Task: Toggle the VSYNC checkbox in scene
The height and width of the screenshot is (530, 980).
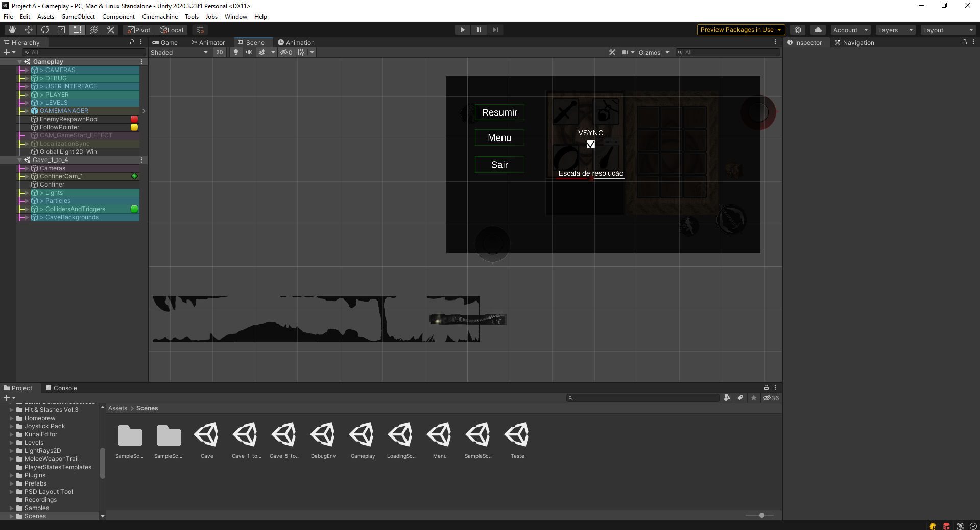Action: click(591, 144)
